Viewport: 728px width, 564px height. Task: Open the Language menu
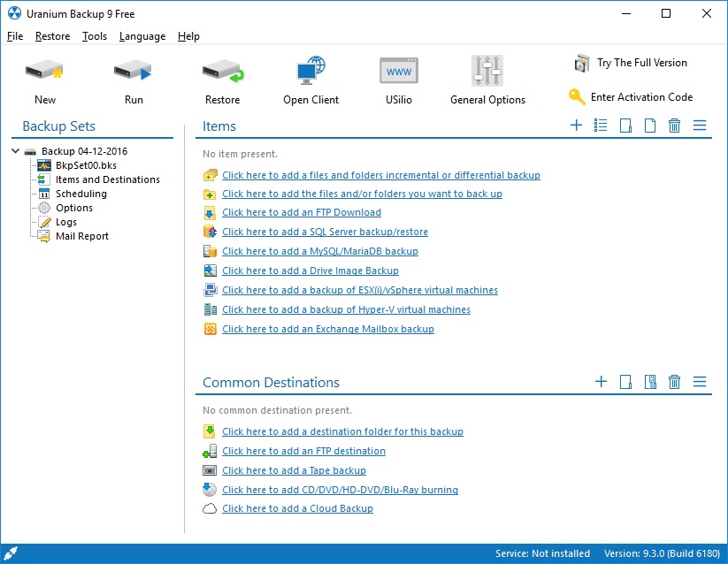point(142,36)
